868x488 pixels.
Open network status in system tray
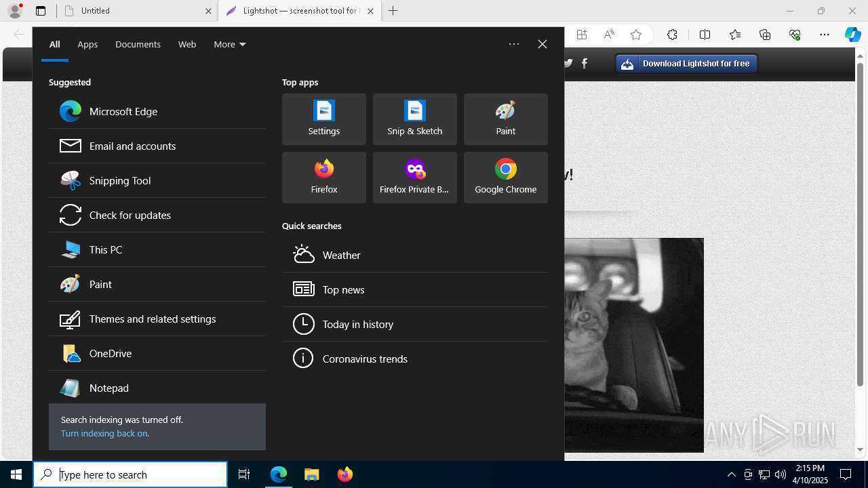click(764, 474)
